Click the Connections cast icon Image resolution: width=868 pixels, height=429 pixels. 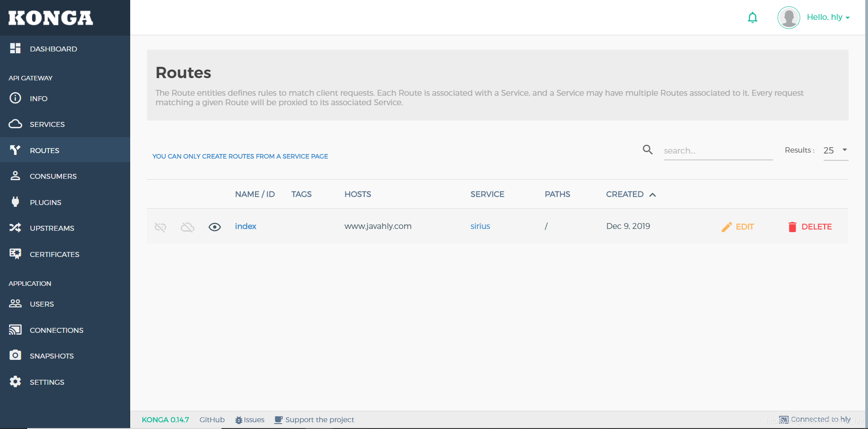click(x=15, y=330)
